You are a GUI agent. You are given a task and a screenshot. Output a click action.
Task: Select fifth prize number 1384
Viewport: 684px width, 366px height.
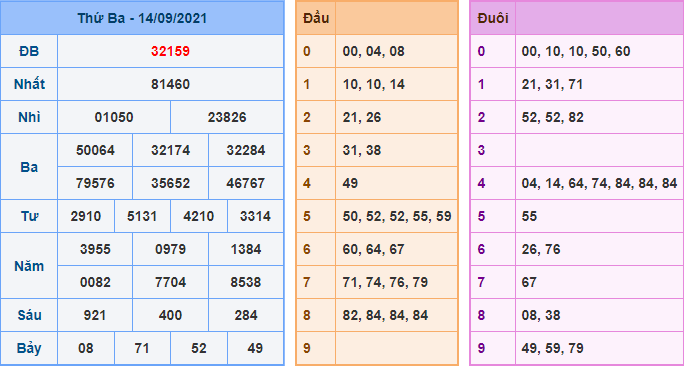246,250
